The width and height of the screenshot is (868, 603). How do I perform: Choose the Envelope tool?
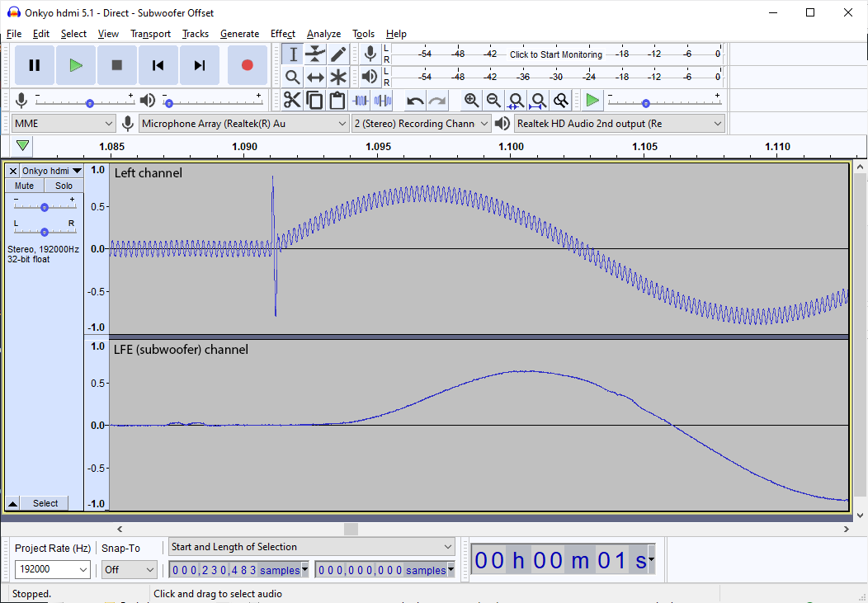click(315, 54)
